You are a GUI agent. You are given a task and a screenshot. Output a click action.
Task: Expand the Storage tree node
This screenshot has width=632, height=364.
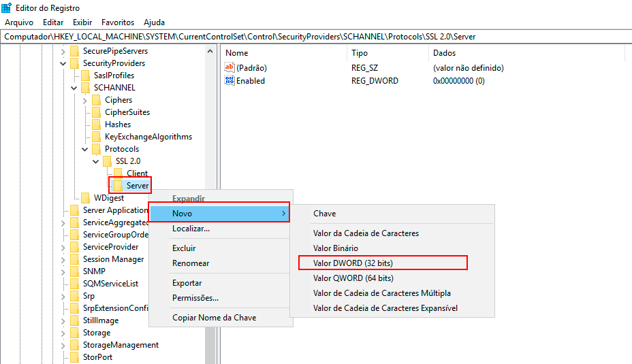tap(63, 333)
